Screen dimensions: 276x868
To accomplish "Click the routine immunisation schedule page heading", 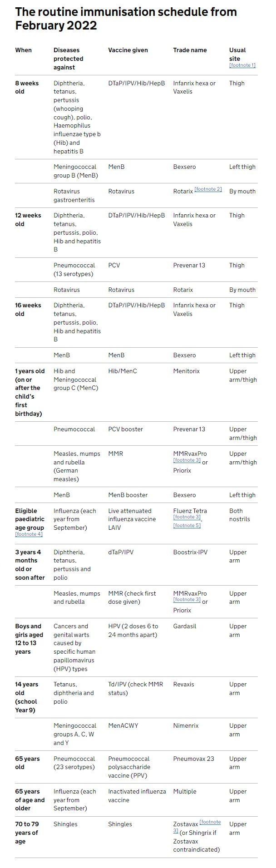I will (126, 18).
